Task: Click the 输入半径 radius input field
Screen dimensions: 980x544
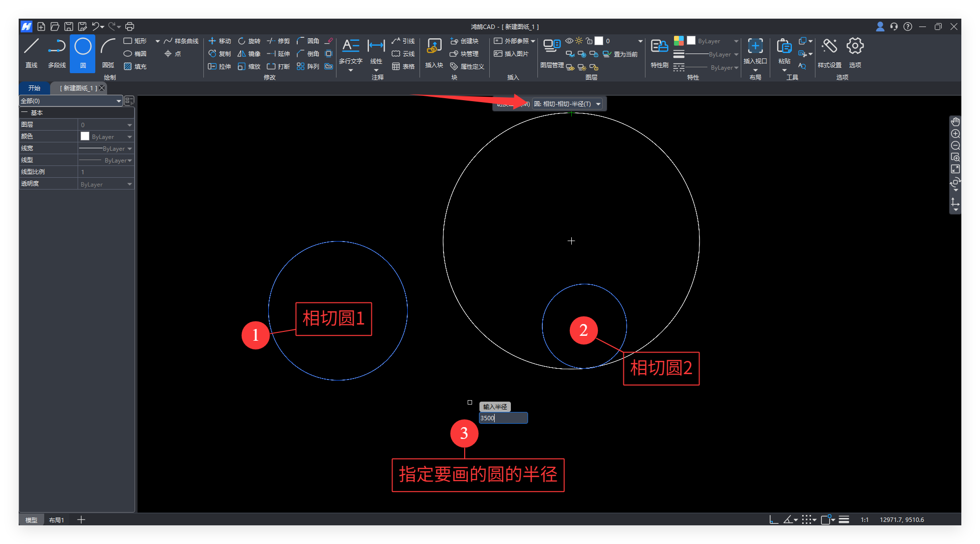Action: coord(503,418)
